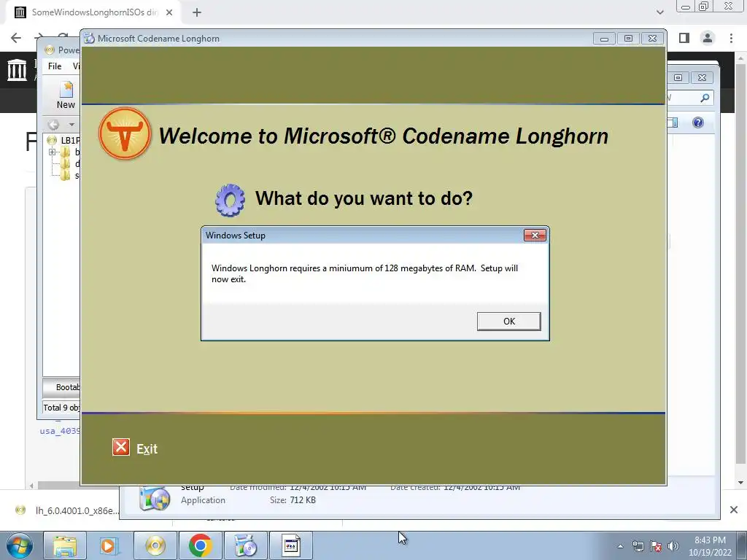The width and height of the screenshot is (747, 560).
Task: Click the search magnifier in Explorer window
Action: (x=705, y=98)
